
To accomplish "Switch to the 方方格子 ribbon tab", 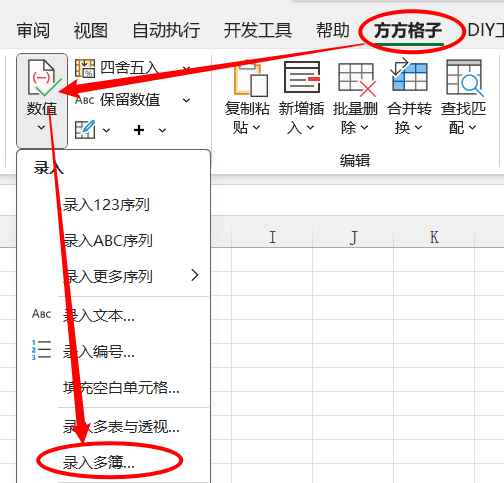I will [x=408, y=31].
